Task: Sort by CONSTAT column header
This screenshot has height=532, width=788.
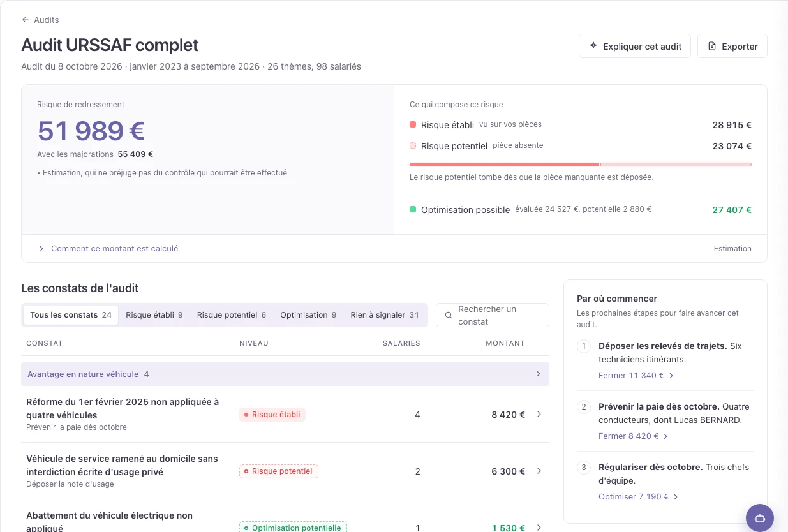Action: tap(45, 343)
